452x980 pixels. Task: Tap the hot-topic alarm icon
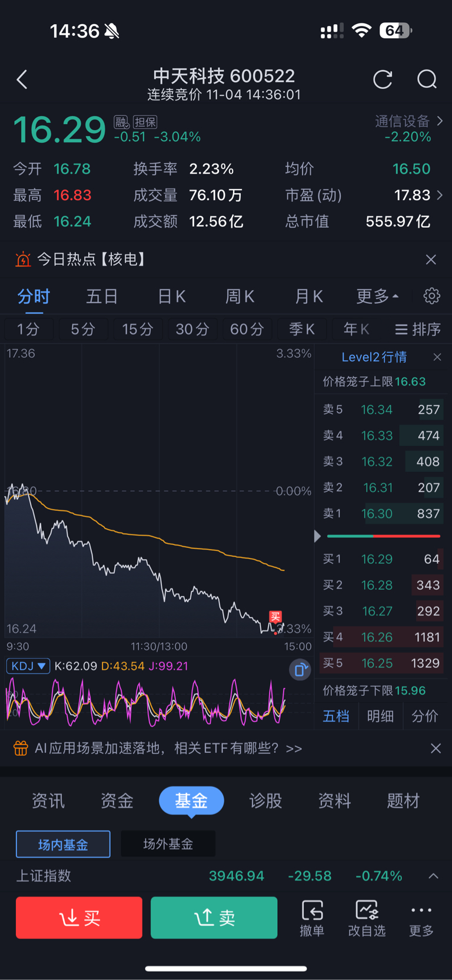[23, 259]
